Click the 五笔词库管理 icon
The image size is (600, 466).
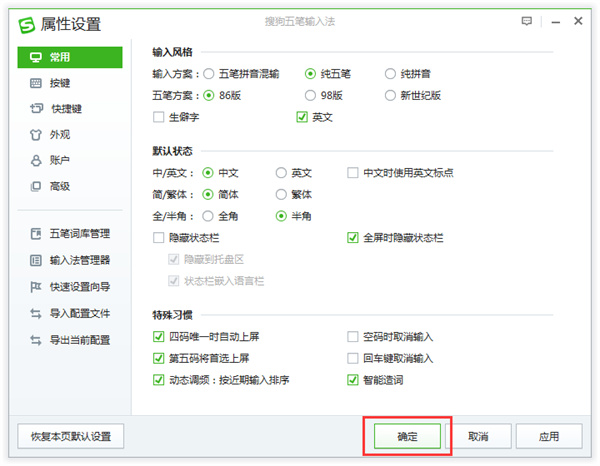click(x=36, y=233)
